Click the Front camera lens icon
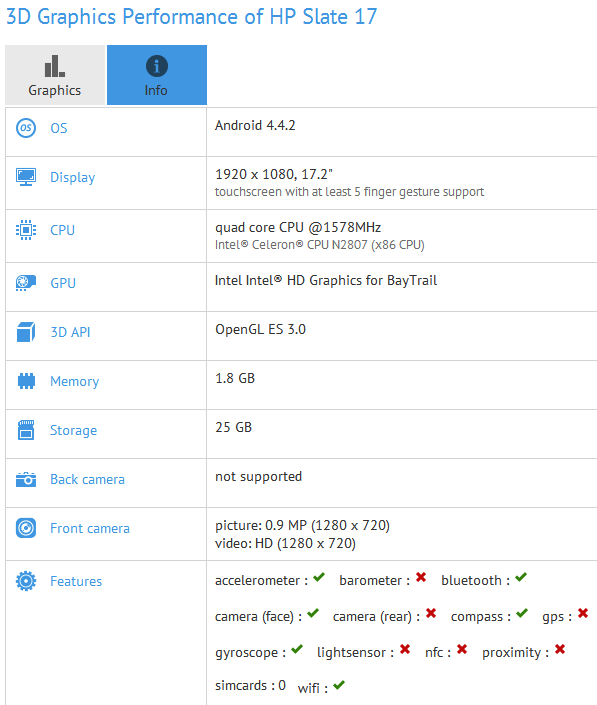 click(26, 528)
